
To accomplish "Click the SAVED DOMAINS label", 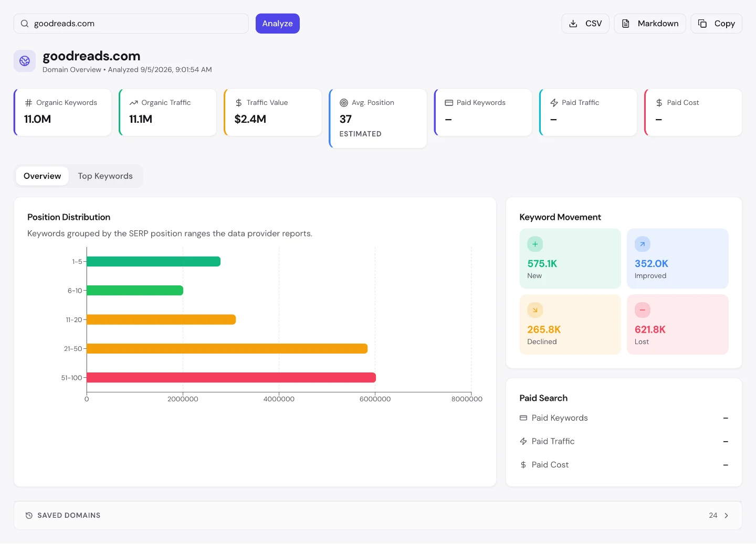I will (69, 516).
